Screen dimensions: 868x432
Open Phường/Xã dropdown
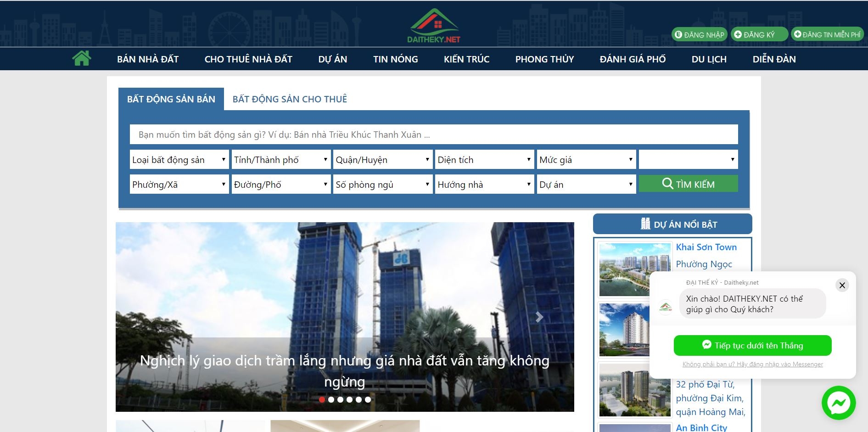[x=179, y=184]
